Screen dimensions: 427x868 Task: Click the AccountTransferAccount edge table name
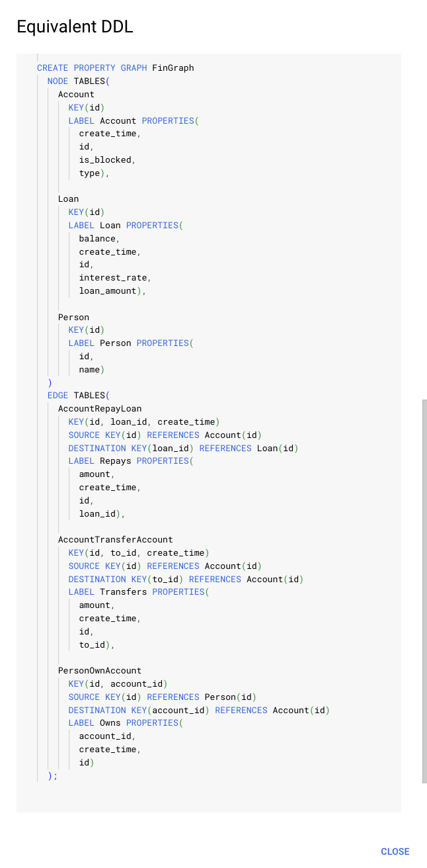(x=116, y=540)
